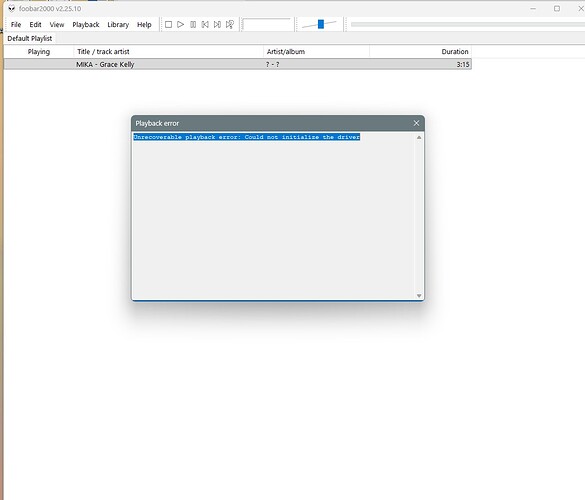The width and height of the screenshot is (585, 500).
Task: Open the View menu
Action: [57, 25]
